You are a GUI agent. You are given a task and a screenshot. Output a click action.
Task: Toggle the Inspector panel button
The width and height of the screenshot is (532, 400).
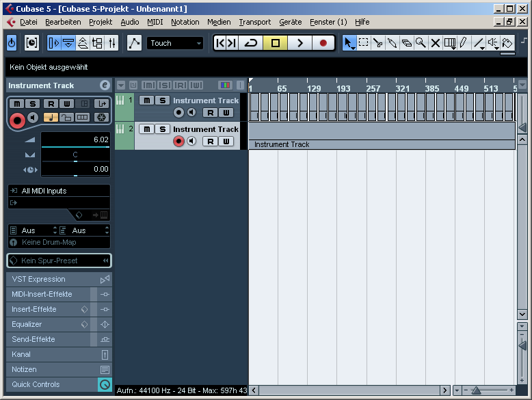54,43
